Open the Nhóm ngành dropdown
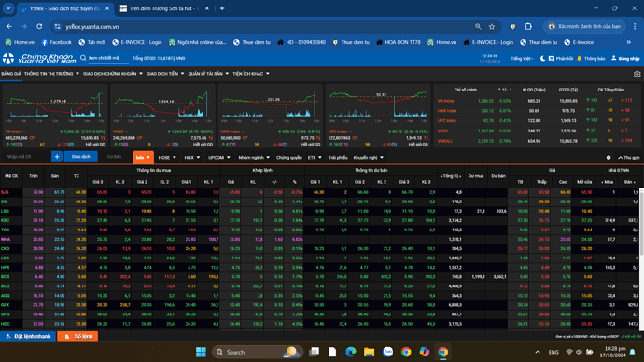The height and width of the screenshot is (362, 644). tap(254, 157)
